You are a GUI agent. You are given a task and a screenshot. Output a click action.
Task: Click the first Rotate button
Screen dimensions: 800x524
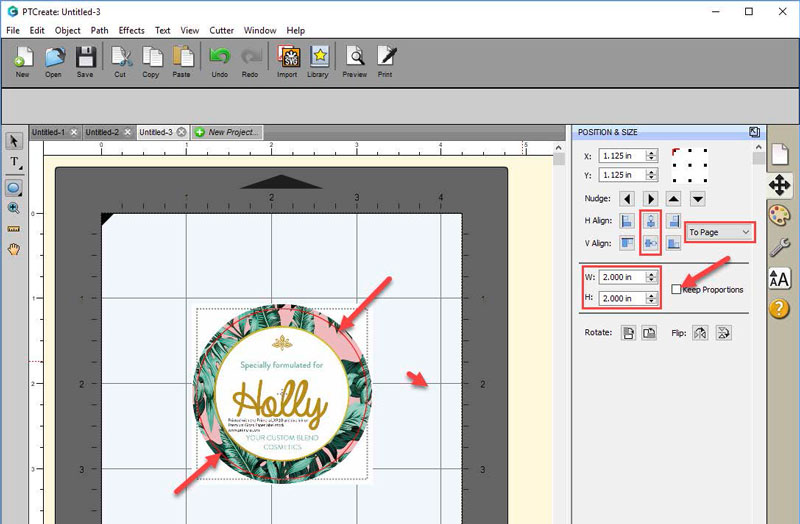(628, 333)
